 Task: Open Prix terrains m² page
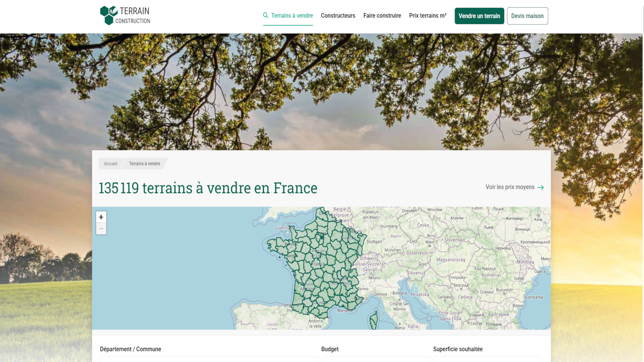[x=428, y=15]
